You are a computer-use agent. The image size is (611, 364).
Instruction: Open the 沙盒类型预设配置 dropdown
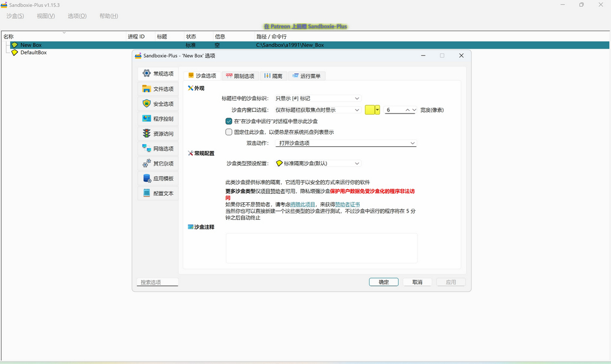[317, 163]
